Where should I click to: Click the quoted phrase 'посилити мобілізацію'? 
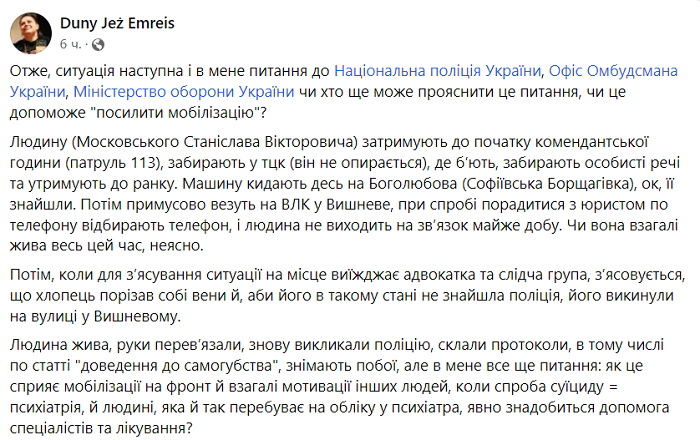(175, 112)
